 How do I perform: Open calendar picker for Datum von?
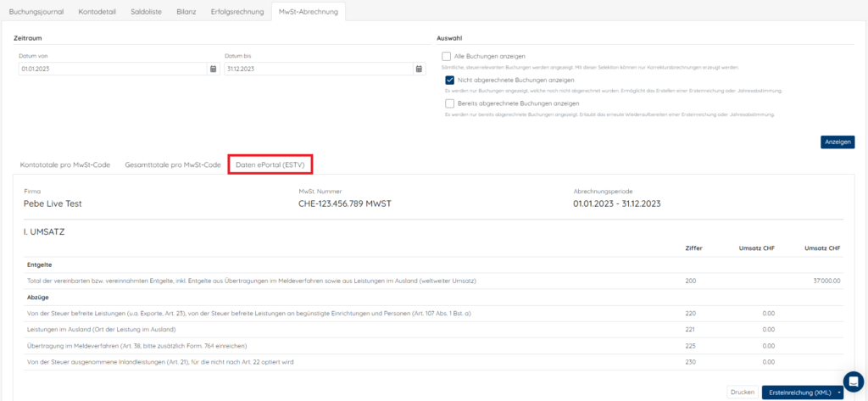pos(213,70)
